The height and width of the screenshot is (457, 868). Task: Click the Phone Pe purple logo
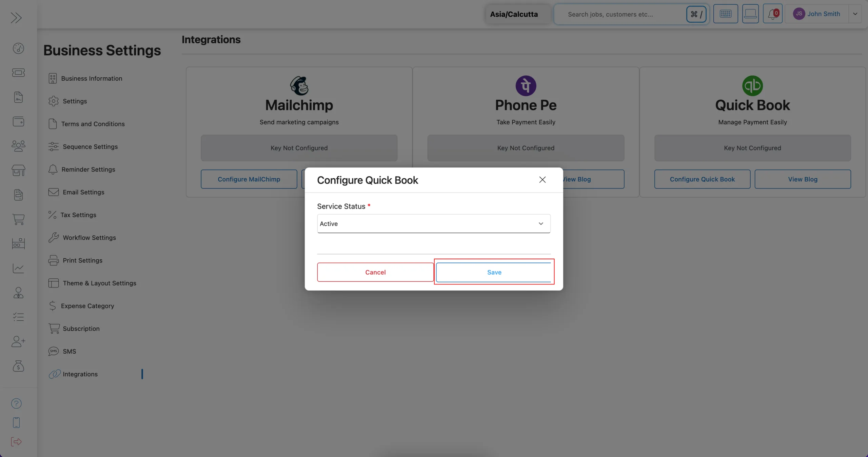[x=526, y=85]
